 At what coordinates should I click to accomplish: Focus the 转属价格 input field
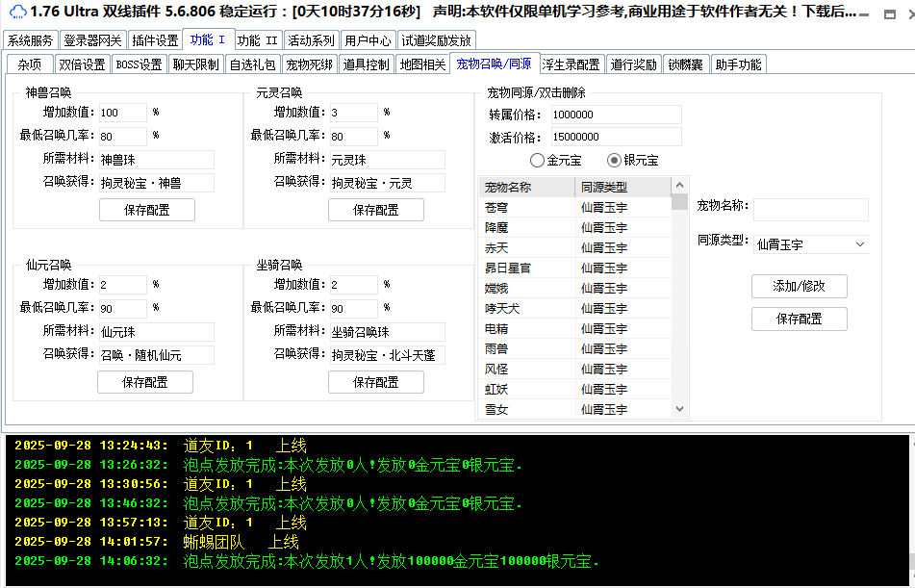[616, 115]
